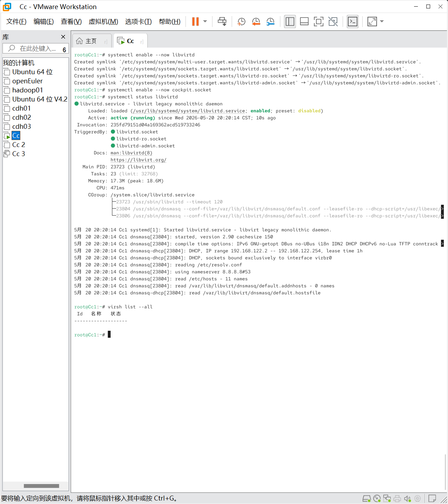Select the hadoop01 virtual machine
Image resolution: width=448 pixels, height=504 pixels.
(28, 90)
